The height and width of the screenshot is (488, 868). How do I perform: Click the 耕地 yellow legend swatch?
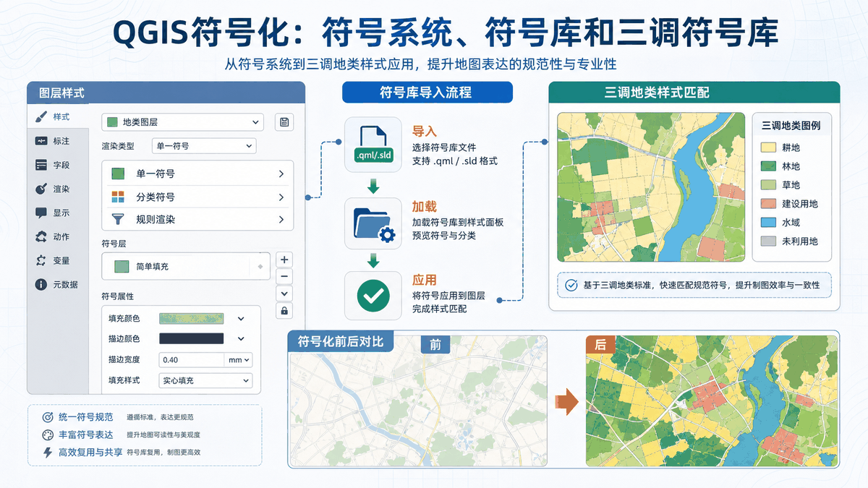pos(768,147)
